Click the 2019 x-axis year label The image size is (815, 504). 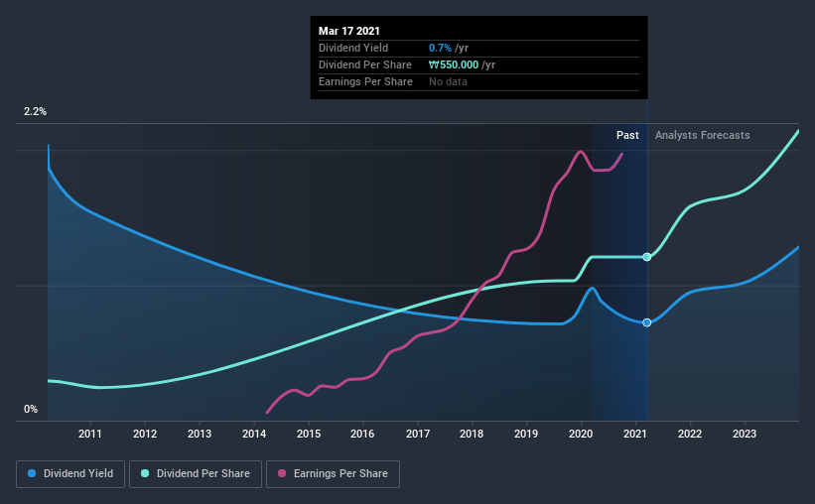tap(526, 434)
